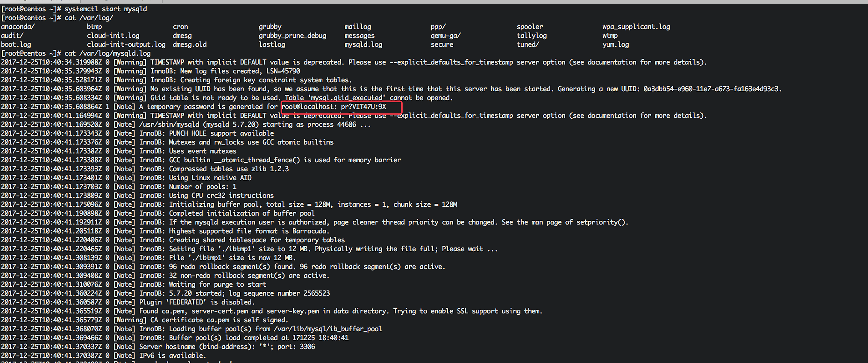Image resolution: width=868 pixels, height=363 pixels.
Task: Click 'cloud-init-output.log' in the file listing
Action: click(x=126, y=44)
